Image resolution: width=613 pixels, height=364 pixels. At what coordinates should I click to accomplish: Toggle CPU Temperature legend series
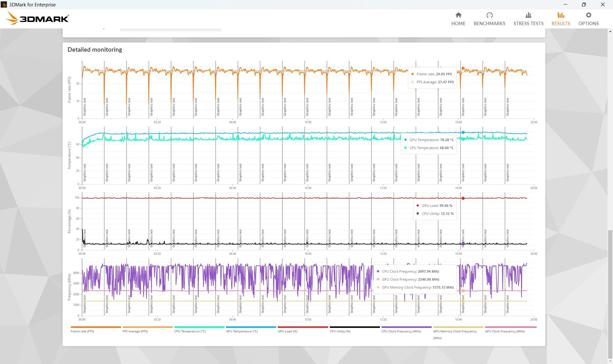click(190, 331)
